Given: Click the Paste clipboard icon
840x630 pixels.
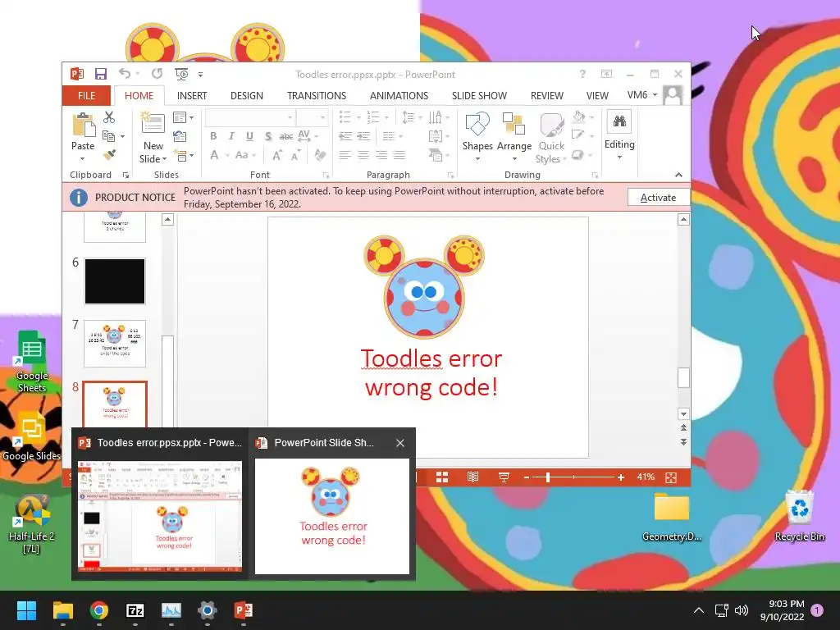Looking at the screenshot, I should (x=83, y=125).
